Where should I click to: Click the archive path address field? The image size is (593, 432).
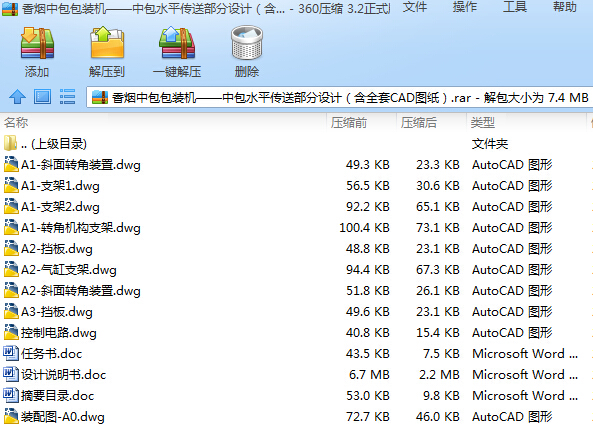click(339, 98)
